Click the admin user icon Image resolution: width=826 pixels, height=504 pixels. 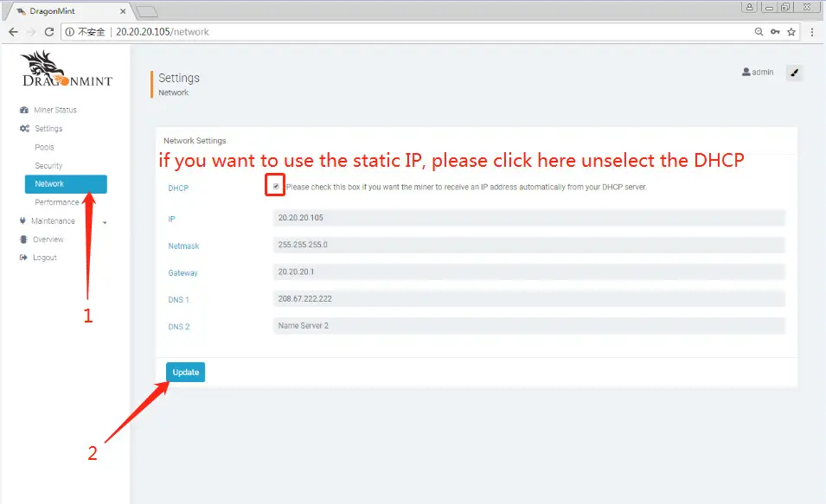(x=746, y=72)
